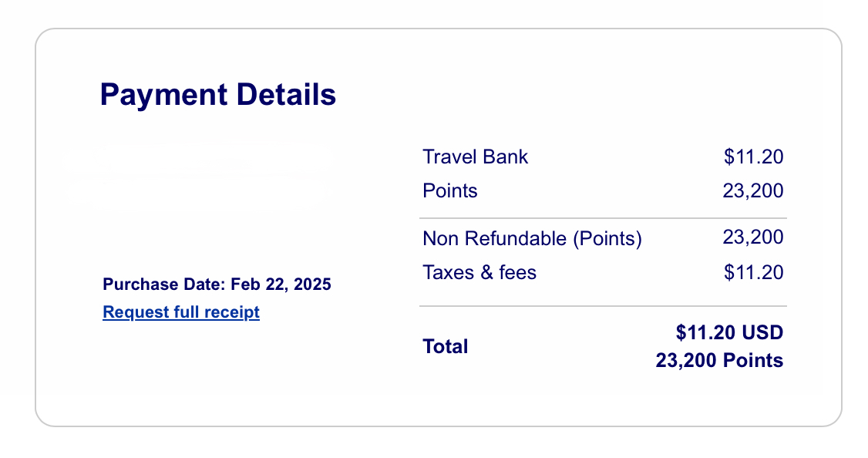Viewport: 868px width, 458px height.
Task: Click the 23,200 value beside Points label
Action: coord(752,190)
